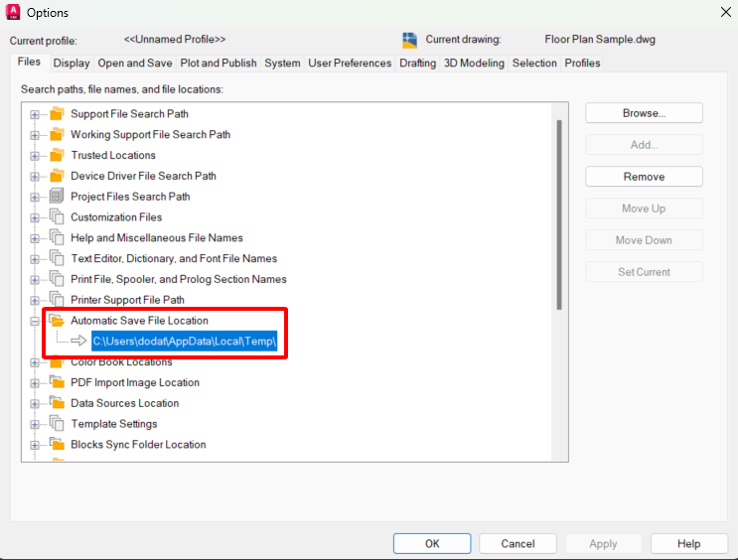Expand Support File Search Path node

point(35,114)
